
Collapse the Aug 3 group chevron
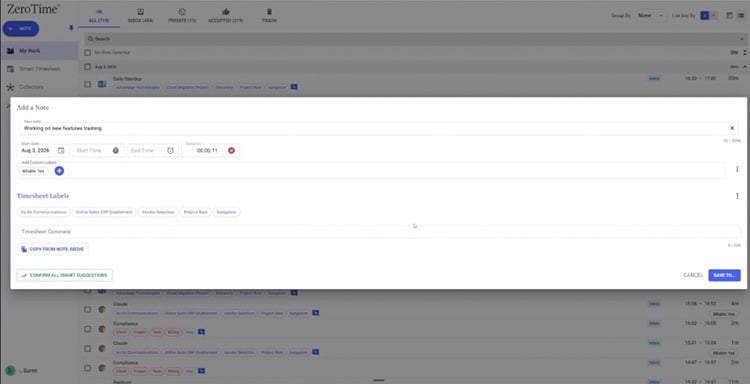click(x=744, y=67)
